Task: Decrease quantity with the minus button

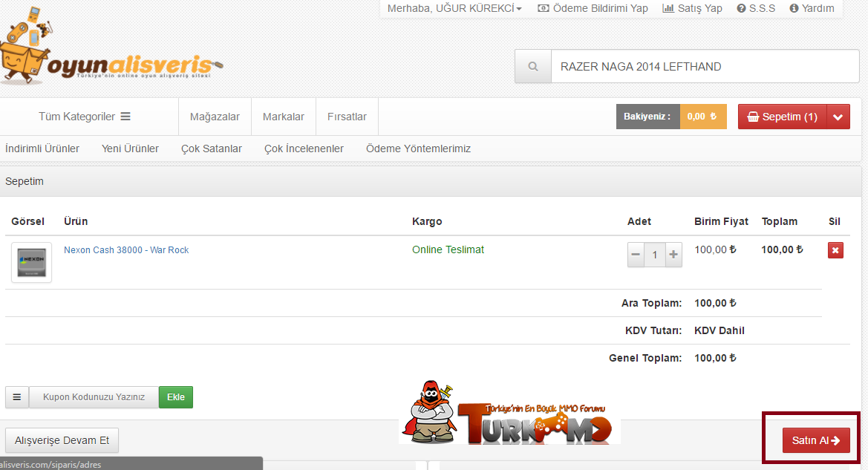Action: pyautogui.click(x=636, y=255)
